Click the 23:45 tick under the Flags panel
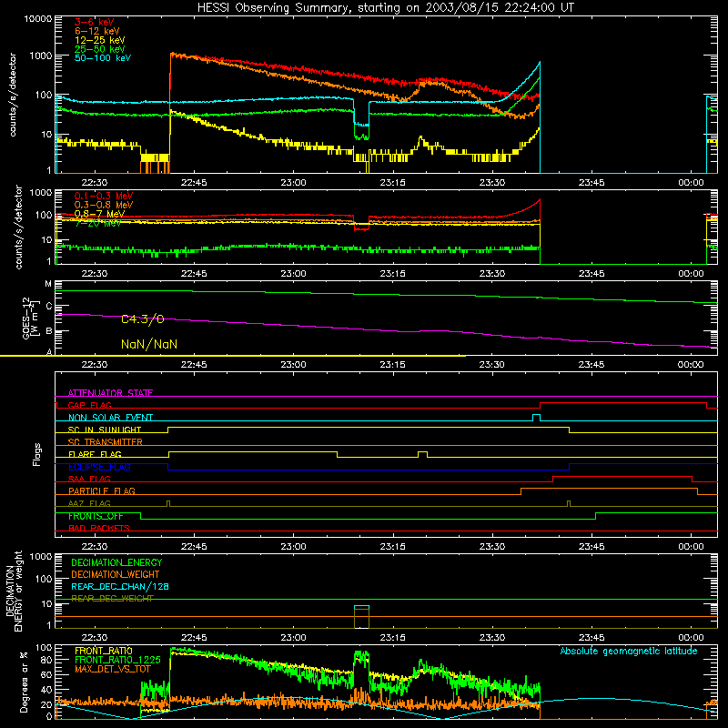 pyautogui.click(x=591, y=547)
